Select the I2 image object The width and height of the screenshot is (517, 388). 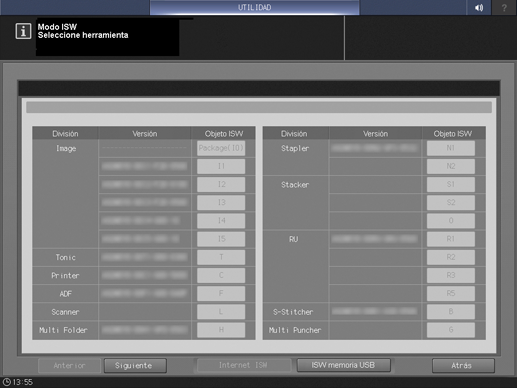pos(221,184)
